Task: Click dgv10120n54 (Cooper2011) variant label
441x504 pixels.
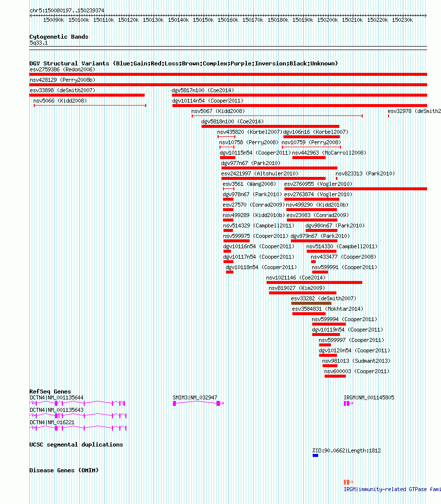Action: point(354,350)
